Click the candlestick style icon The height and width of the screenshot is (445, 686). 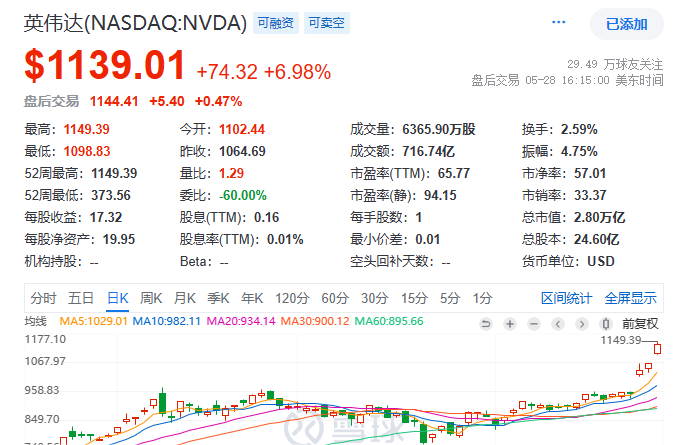606,324
